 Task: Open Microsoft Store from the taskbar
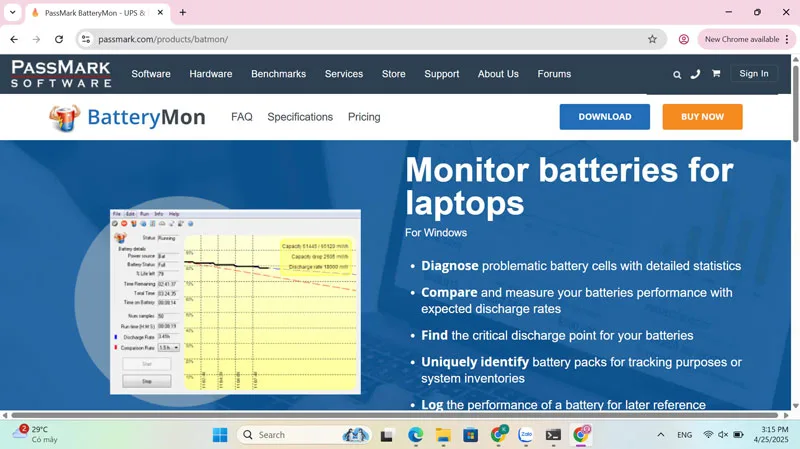coord(470,435)
